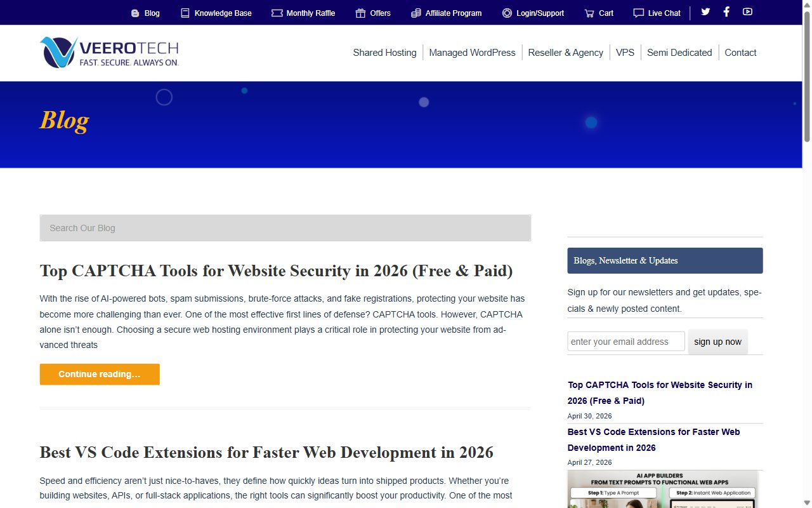This screenshot has height=508, width=812.
Task: Click the Knowledge Base book icon
Action: 185,13
